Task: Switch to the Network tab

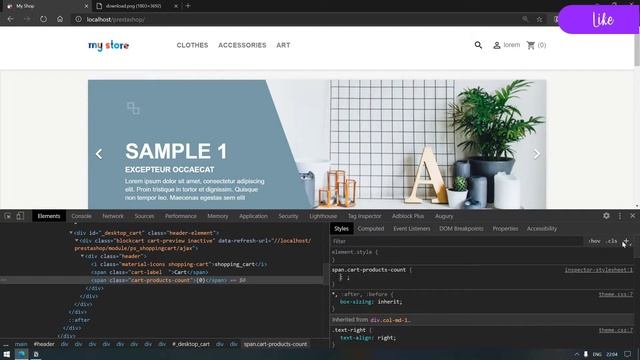Action: click(x=113, y=216)
